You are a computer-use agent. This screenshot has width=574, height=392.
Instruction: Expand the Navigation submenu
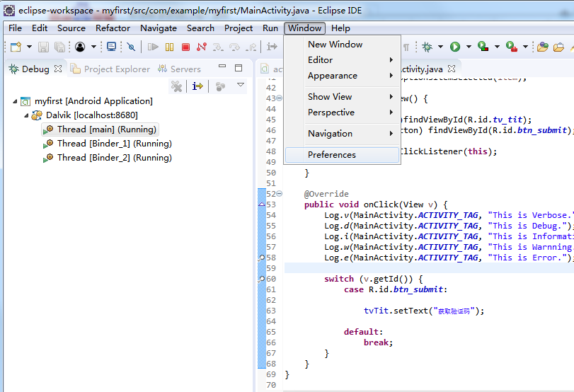click(343, 134)
